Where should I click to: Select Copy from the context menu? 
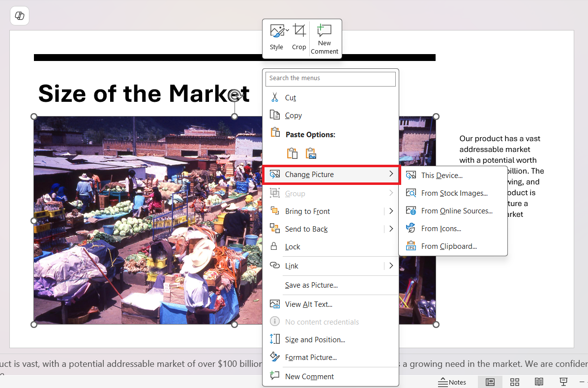330,115
